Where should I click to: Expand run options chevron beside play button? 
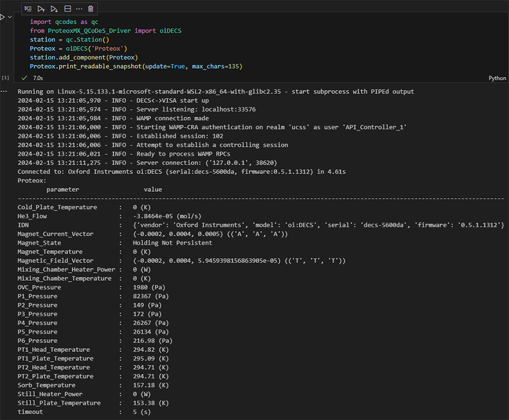pos(10,17)
